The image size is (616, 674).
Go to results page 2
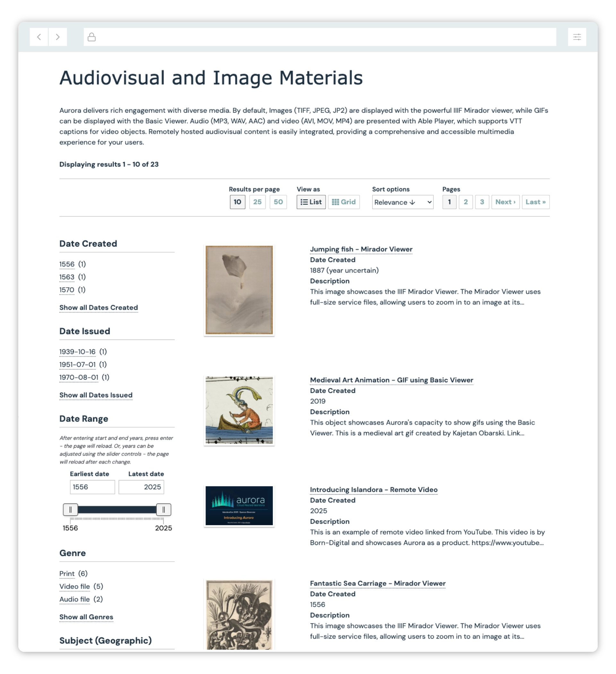[466, 202]
